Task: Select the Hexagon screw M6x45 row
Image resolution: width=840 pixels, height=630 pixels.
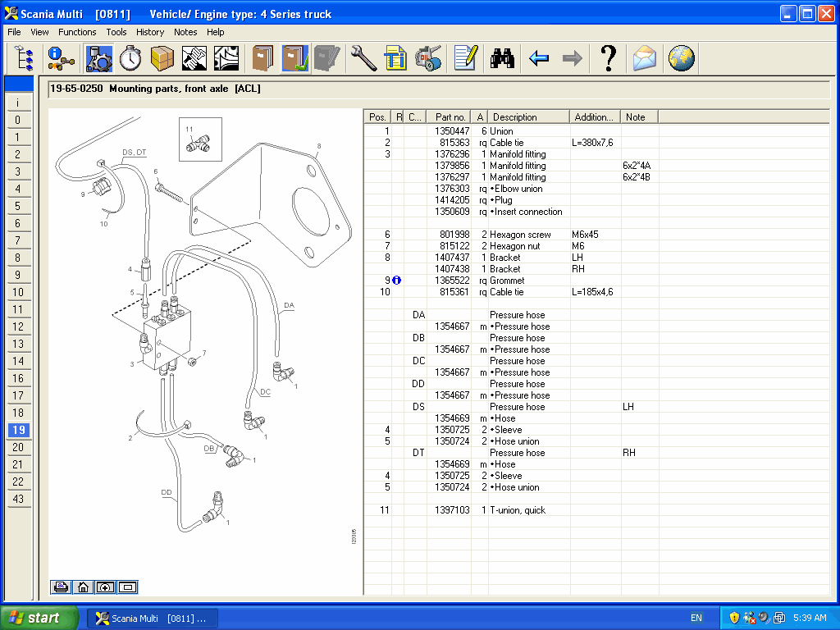Action: tap(596, 235)
